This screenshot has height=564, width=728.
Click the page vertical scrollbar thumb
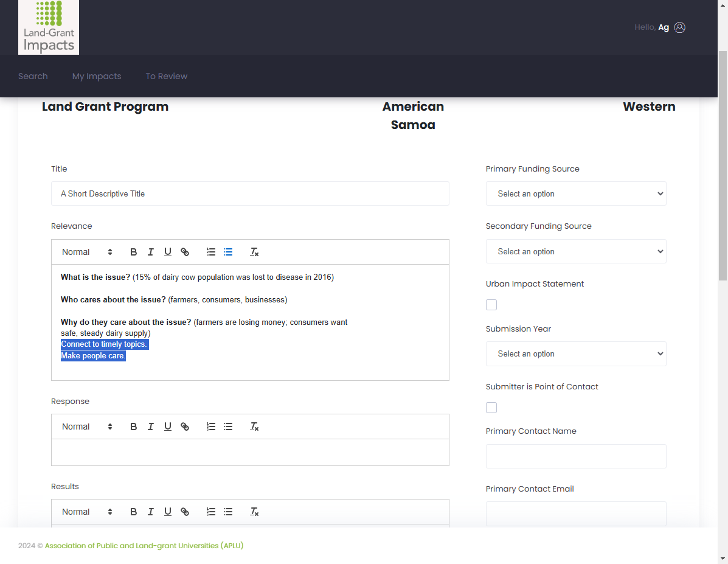pyautogui.click(x=723, y=166)
